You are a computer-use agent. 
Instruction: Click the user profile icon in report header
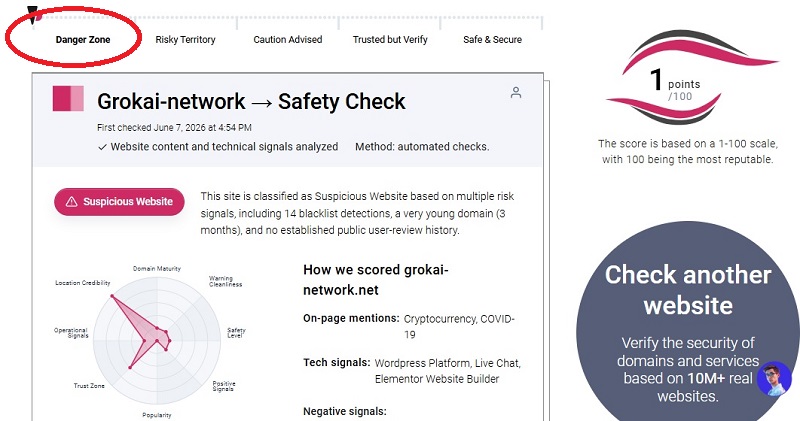[516, 92]
